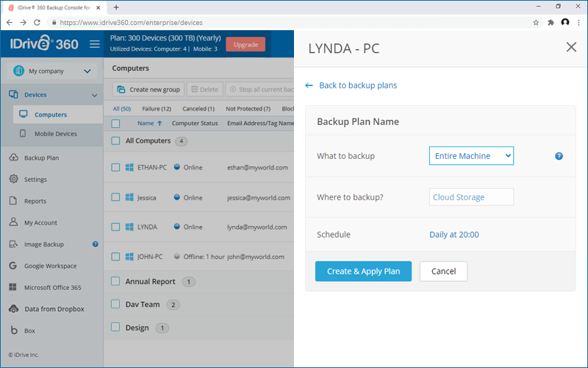Click the Computers monitor icon

click(24, 114)
